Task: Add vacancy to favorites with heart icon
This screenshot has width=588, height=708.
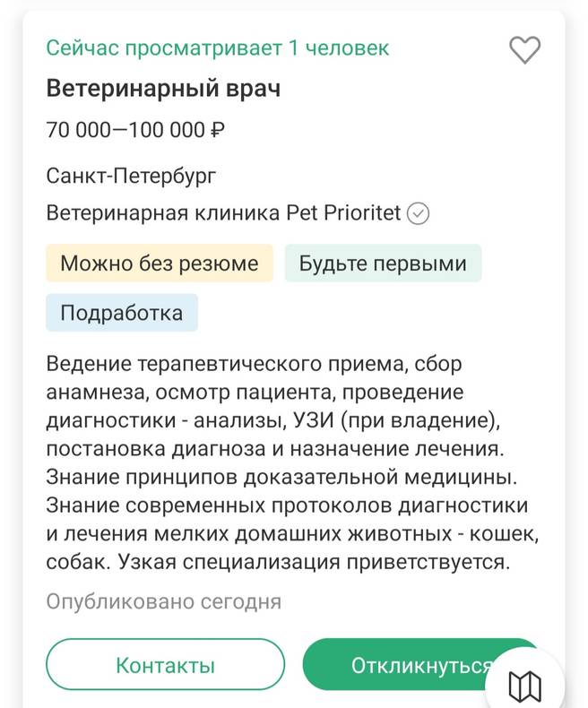Action: click(524, 50)
